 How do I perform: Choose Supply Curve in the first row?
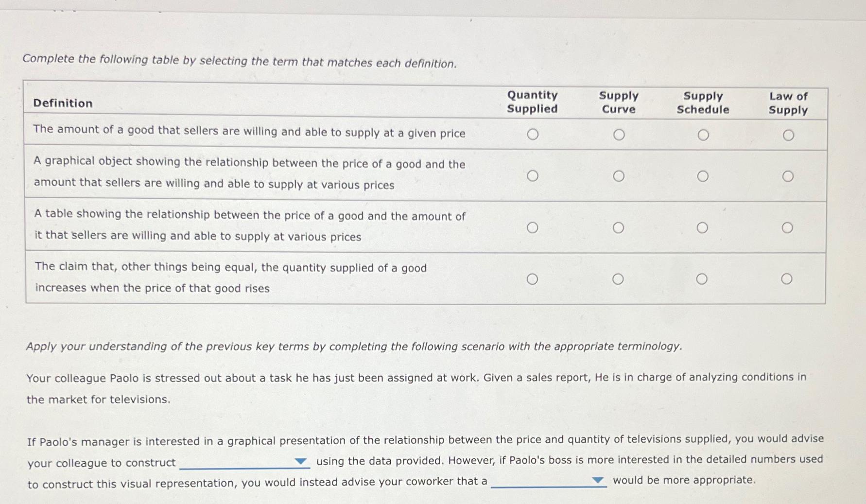619,134
